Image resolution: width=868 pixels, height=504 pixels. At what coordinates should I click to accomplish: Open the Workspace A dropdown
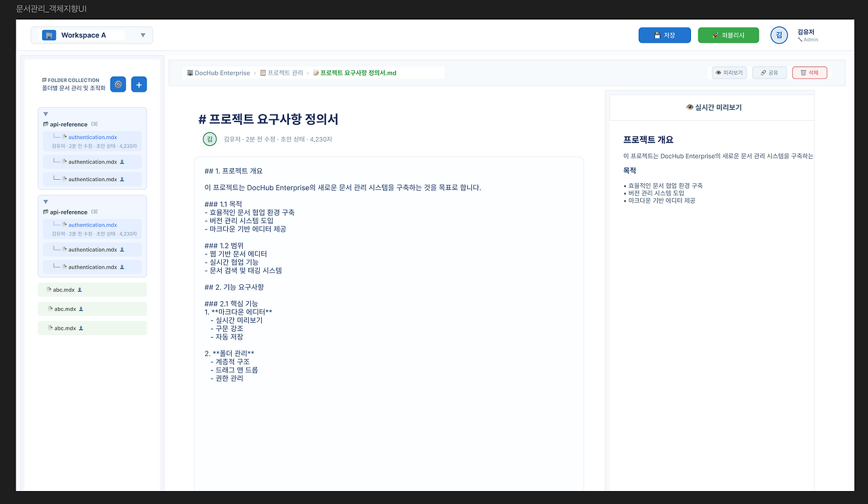click(x=142, y=35)
